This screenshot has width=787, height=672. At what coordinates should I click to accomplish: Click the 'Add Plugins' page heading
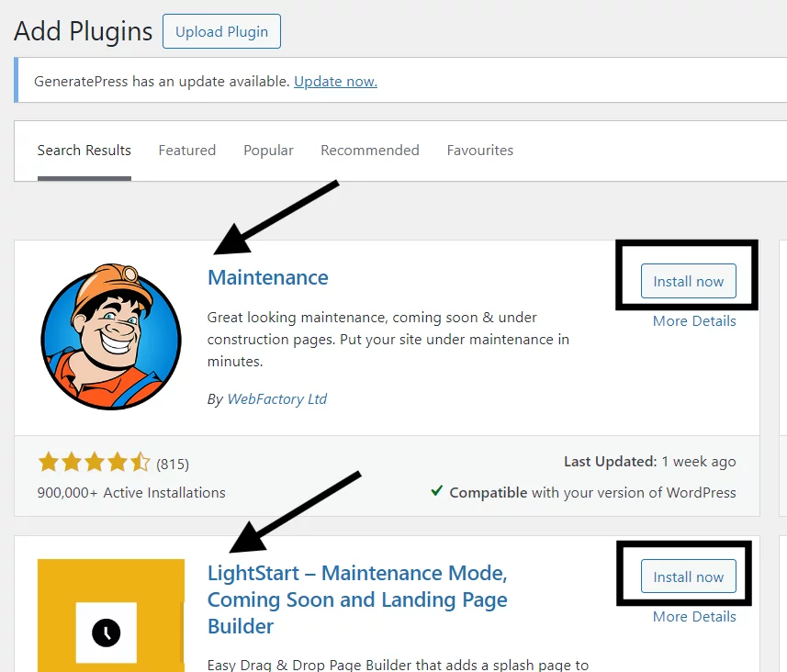(x=84, y=31)
